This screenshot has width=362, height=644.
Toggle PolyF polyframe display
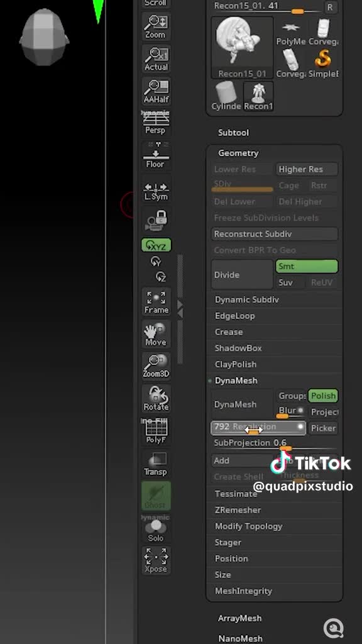point(156,431)
